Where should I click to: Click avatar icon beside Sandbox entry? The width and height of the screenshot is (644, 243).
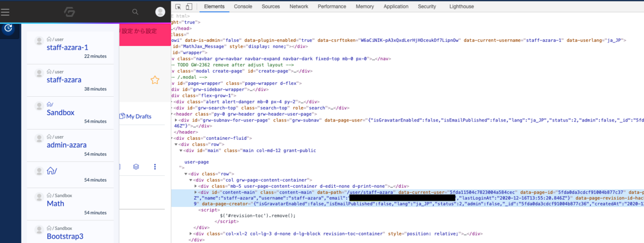click(x=39, y=106)
